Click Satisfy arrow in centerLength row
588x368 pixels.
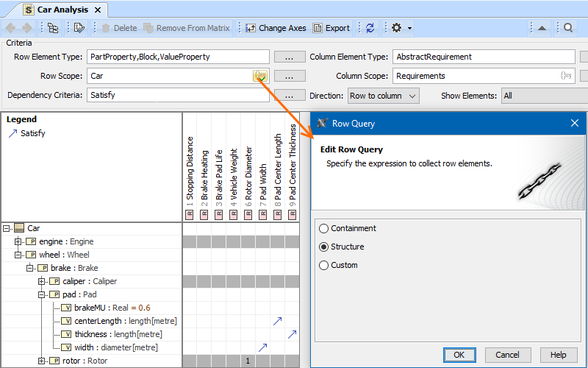pos(278,321)
